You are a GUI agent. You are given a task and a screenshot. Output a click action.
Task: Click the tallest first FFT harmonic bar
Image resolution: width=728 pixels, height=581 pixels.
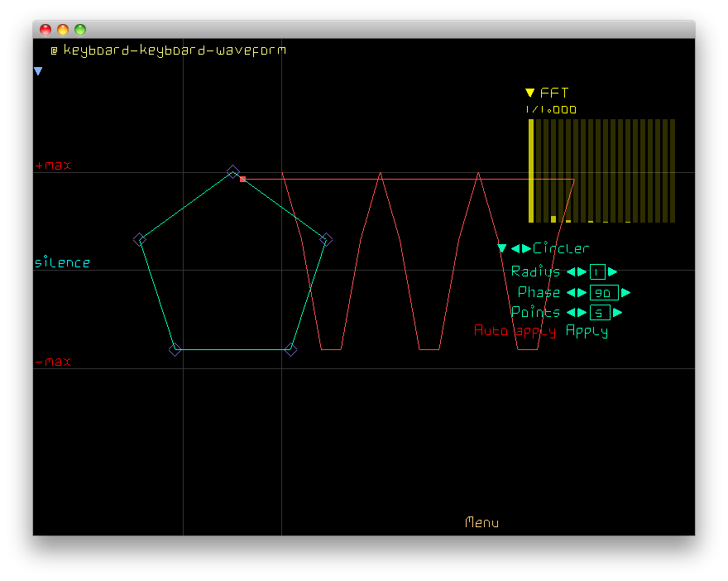(531, 170)
